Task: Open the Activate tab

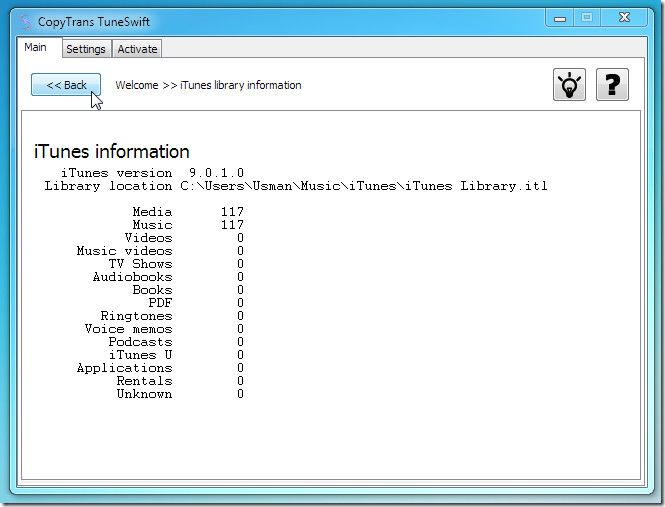Action: tap(137, 49)
